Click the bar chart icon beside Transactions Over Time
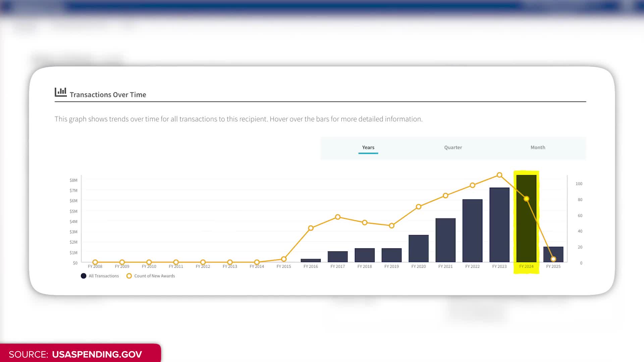This screenshot has width=644, height=362. click(x=60, y=92)
